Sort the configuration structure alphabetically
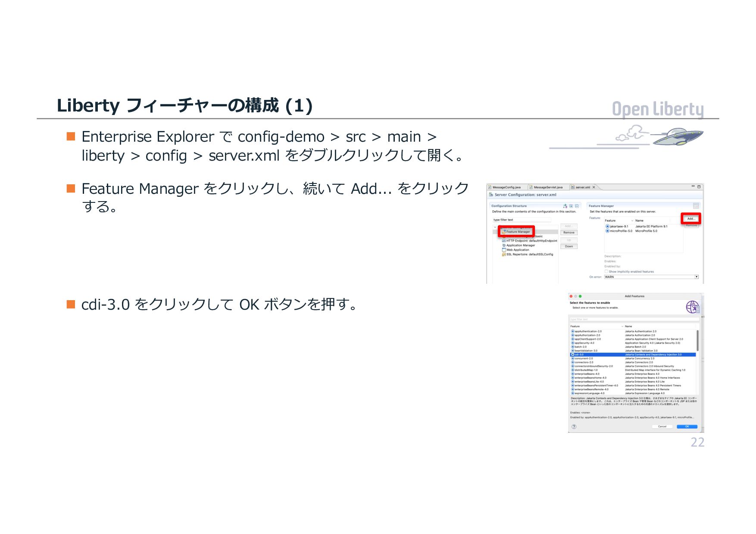 point(565,206)
